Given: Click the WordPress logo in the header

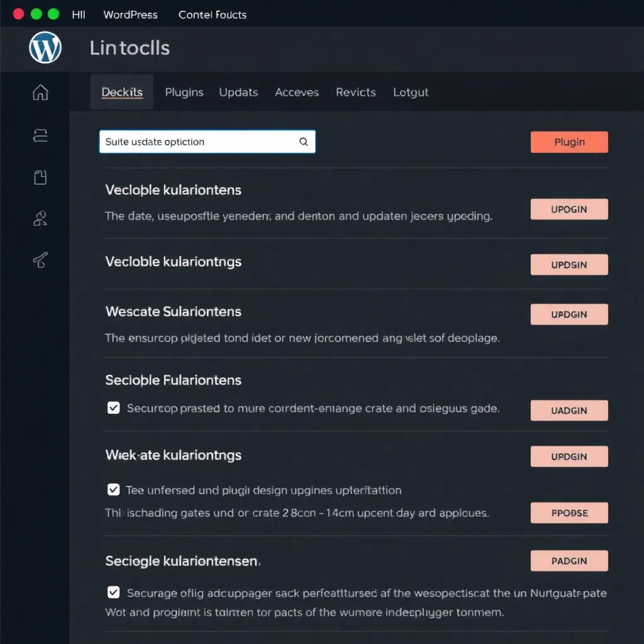Looking at the screenshot, I should click(x=44, y=48).
